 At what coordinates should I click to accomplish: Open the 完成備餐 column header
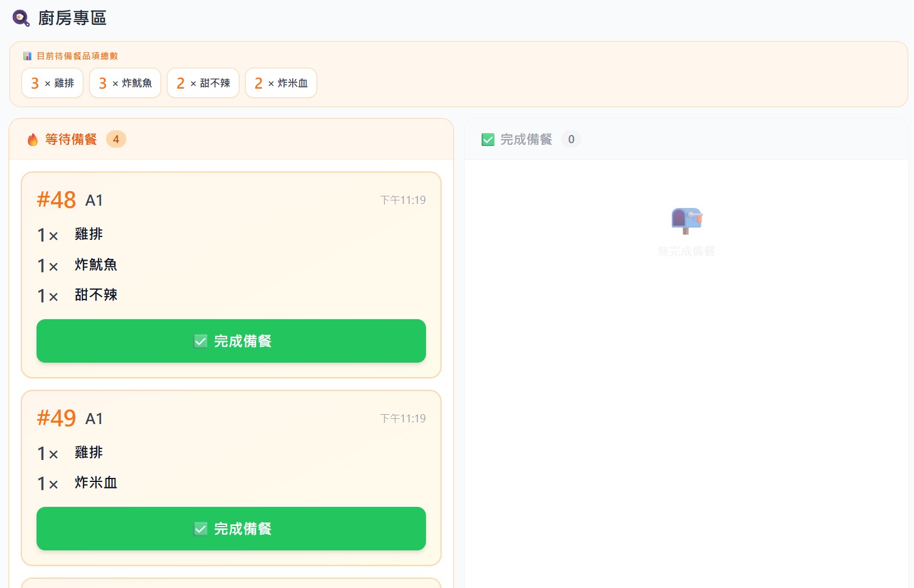(686, 140)
